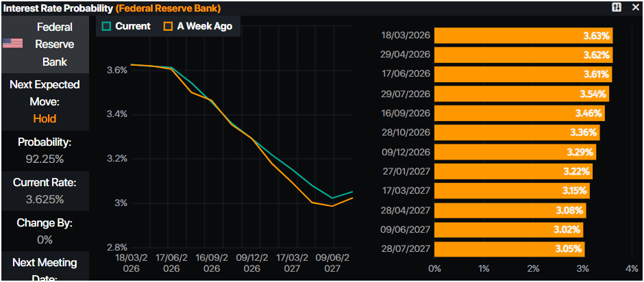
Task: Click the 09/06/2027 line chart axis date
Action: [x=332, y=263]
